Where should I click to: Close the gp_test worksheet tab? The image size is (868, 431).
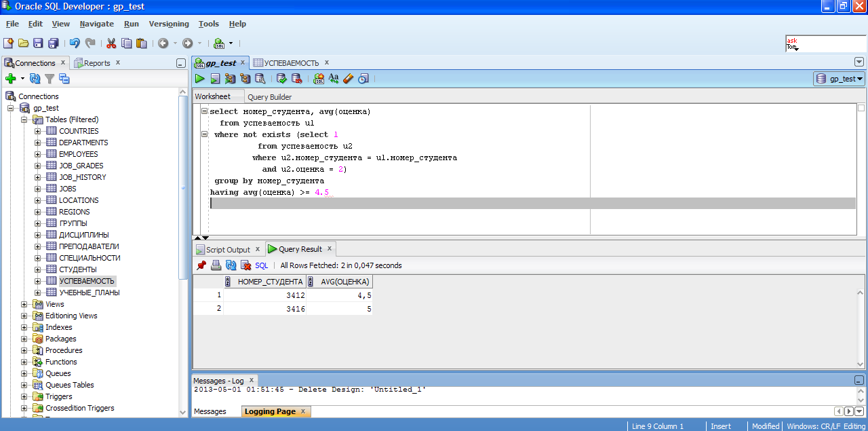click(243, 62)
